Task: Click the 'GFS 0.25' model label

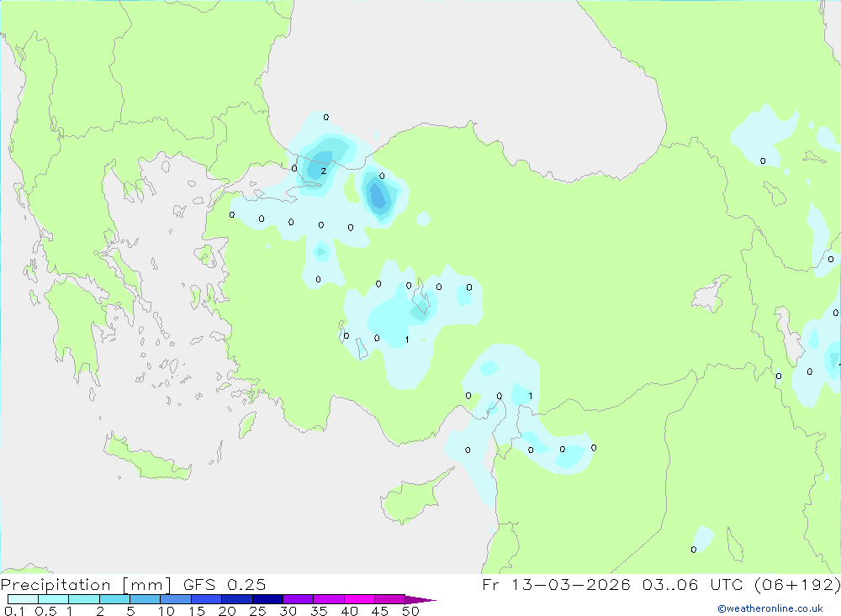Action: coord(225,584)
